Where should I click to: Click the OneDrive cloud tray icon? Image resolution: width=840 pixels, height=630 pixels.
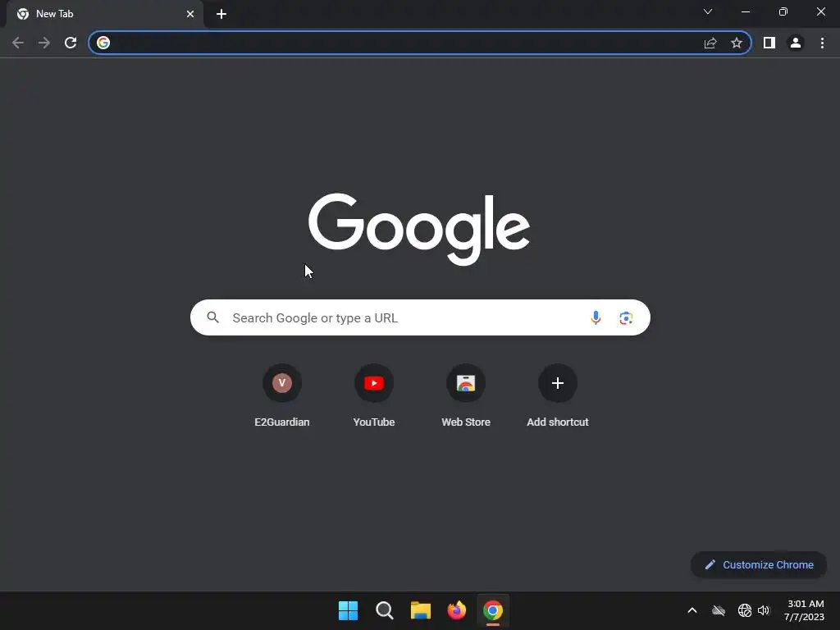(x=719, y=610)
